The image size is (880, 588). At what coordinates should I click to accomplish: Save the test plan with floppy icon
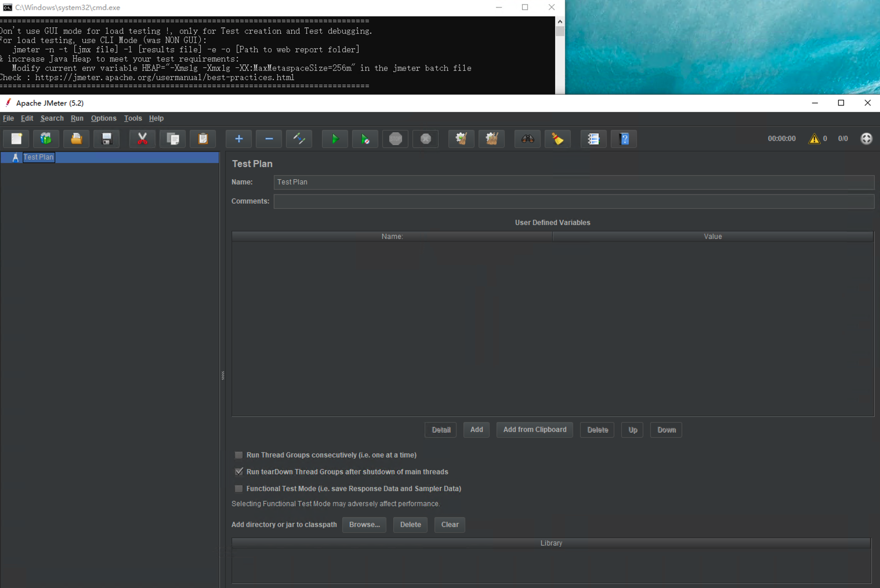(x=106, y=139)
